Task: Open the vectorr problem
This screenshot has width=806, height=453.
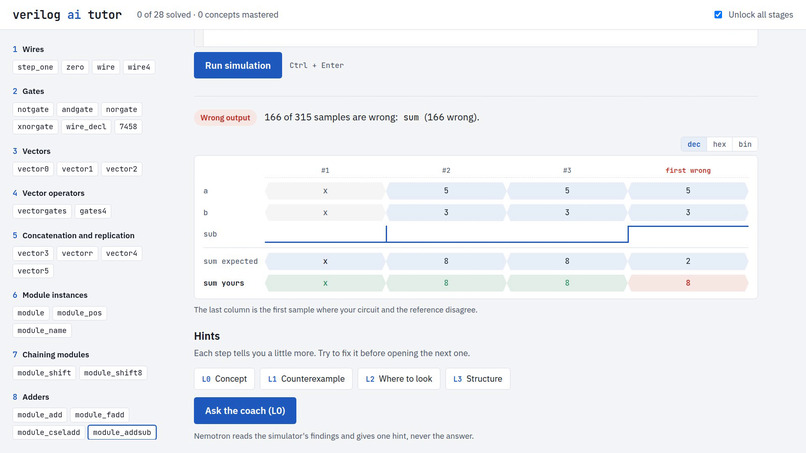Action: tap(77, 253)
